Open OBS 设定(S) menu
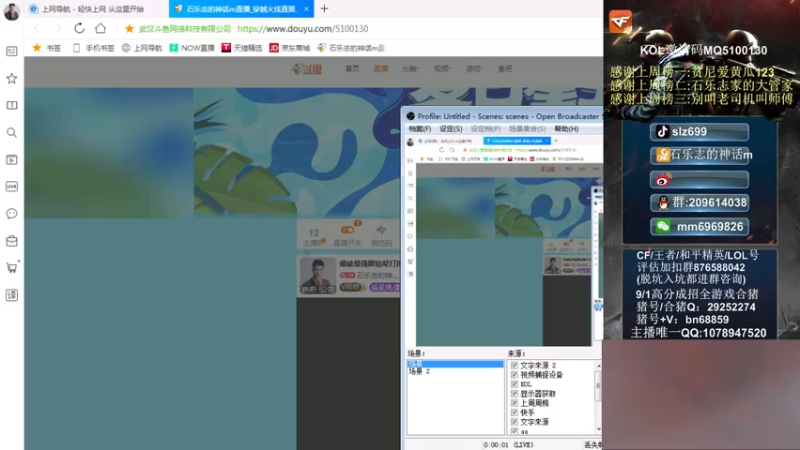 pos(451,129)
